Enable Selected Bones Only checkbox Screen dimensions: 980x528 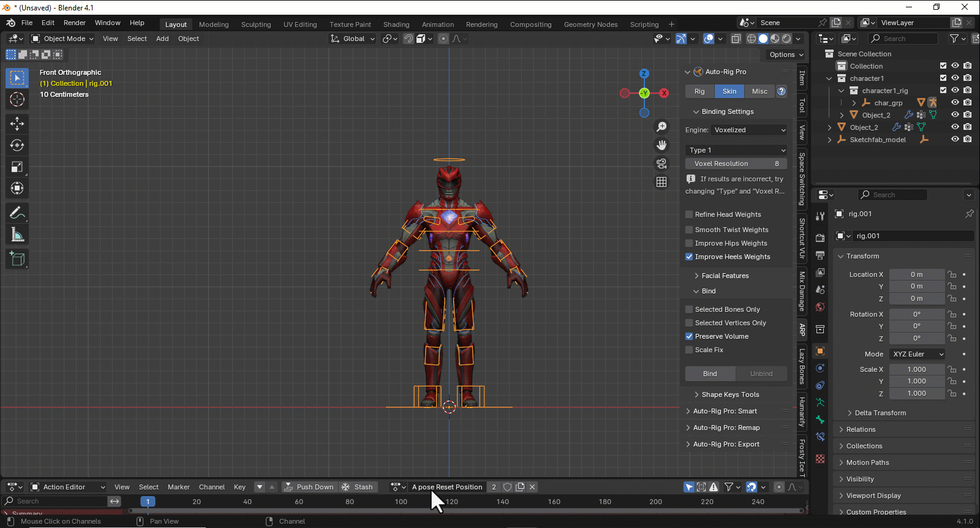click(x=689, y=309)
